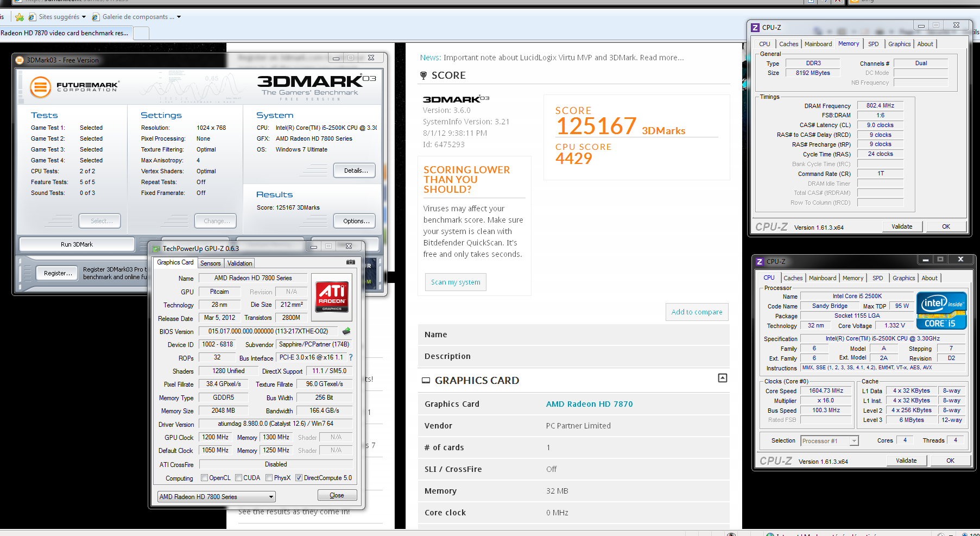Viewport: 980px width, 536px height.
Task: Click the CPU-Z icon in the Processor window title bar
Action: click(x=760, y=261)
